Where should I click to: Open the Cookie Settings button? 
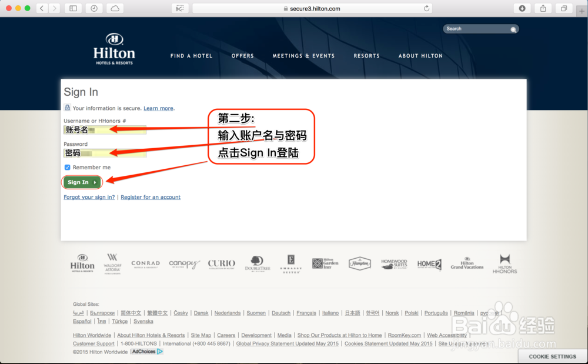(x=552, y=356)
